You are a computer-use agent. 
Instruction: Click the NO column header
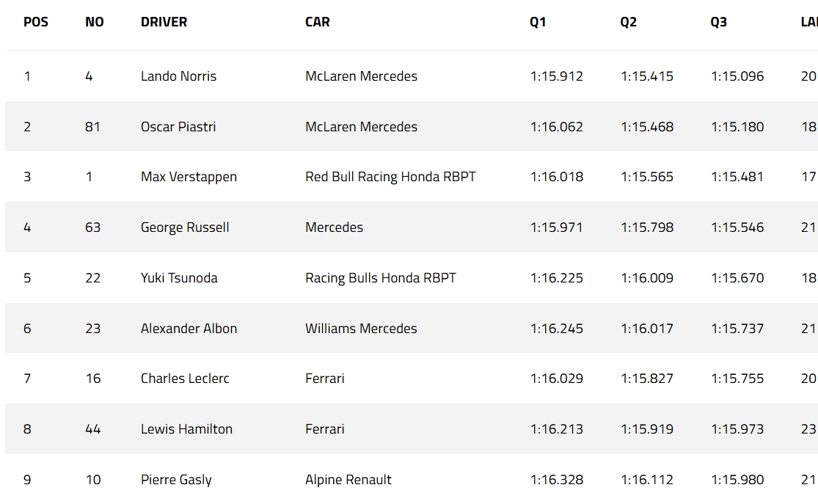[x=95, y=22]
